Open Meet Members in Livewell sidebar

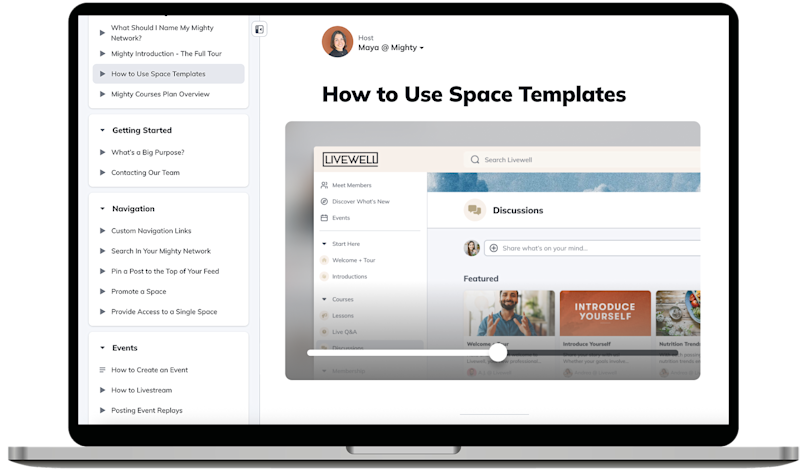[352, 186]
